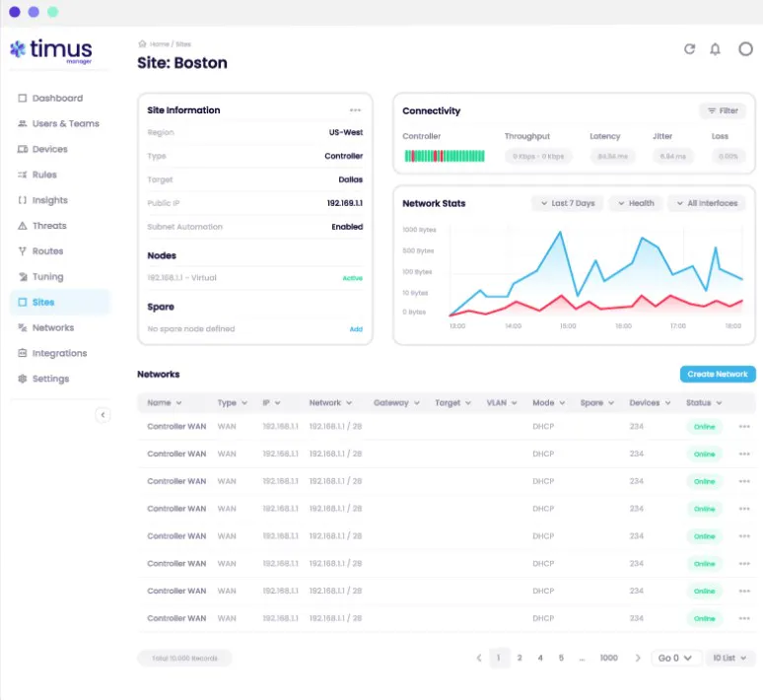Click the Subnet Automation value Enabled
The width and height of the screenshot is (763, 700).
[347, 227]
